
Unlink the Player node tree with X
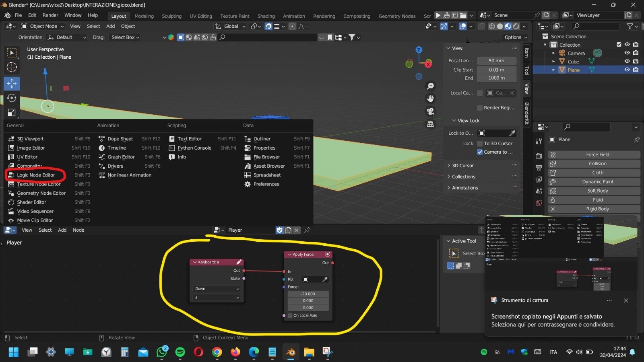pos(297,230)
